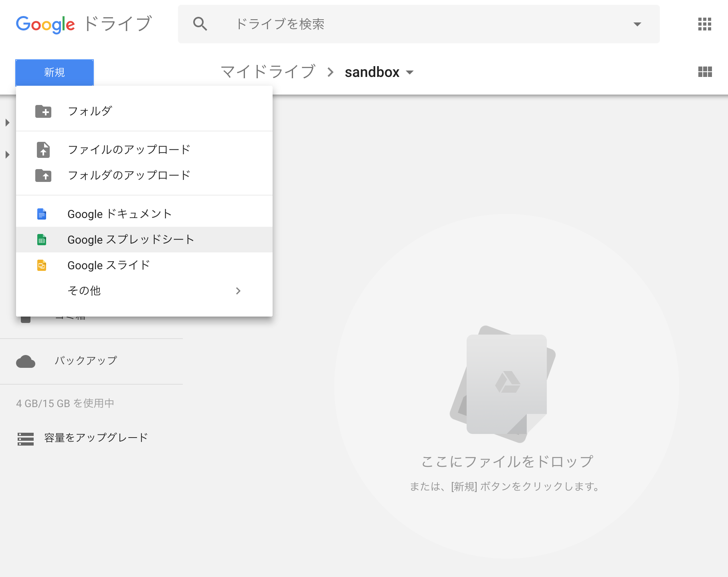Open search options dropdown arrow
728x577 pixels.
coord(637,24)
